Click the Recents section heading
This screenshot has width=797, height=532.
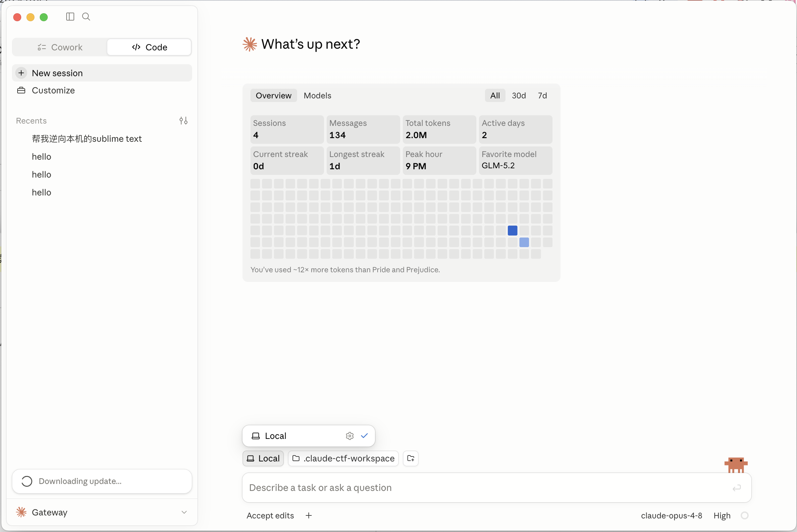click(x=31, y=121)
